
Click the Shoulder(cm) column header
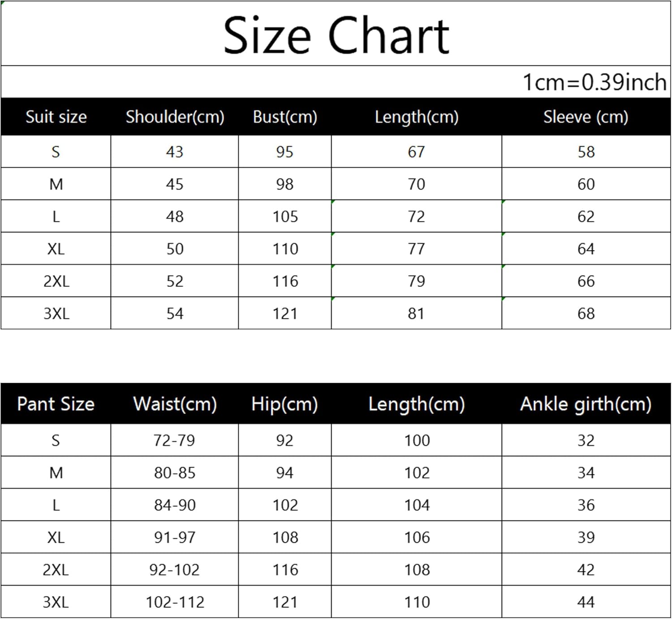click(175, 117)
